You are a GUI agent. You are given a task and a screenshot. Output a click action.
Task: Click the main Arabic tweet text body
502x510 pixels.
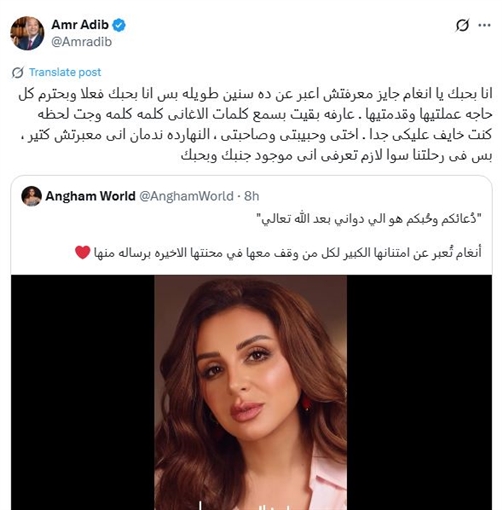click(x=255, y=125)
